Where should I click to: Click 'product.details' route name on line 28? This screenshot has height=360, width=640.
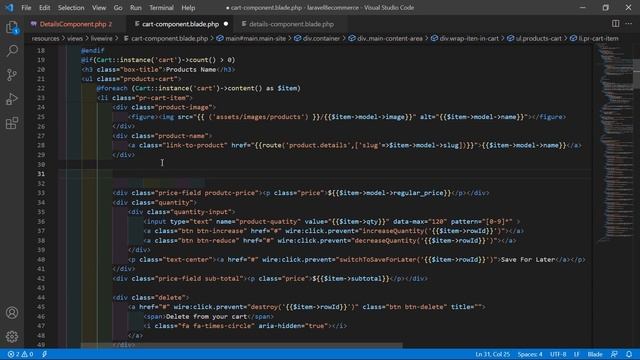(318, 145)
